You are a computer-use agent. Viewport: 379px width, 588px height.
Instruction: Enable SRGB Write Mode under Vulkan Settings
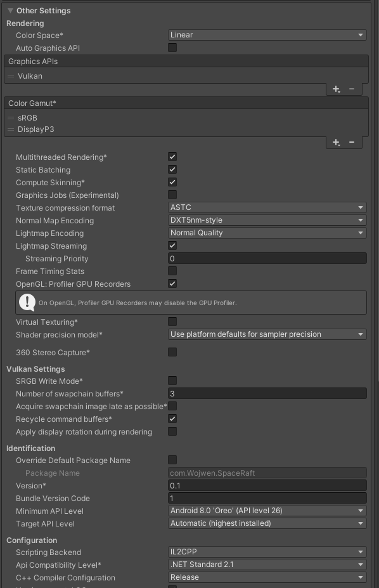coord(171,381)
